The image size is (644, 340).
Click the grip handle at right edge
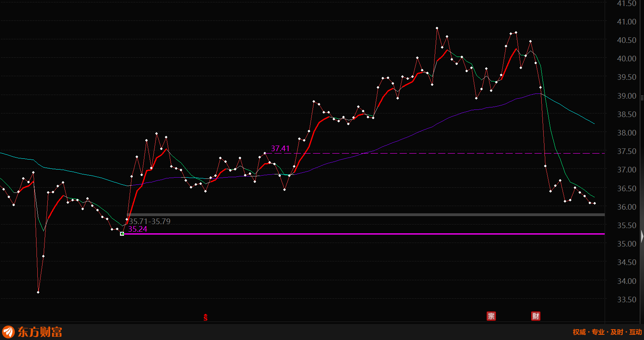click(642, 98)
